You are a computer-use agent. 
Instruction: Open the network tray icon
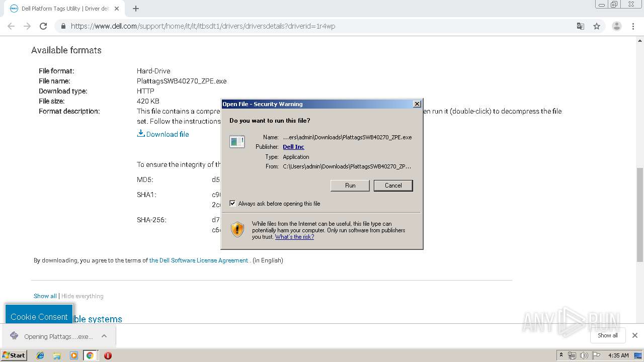572,355
